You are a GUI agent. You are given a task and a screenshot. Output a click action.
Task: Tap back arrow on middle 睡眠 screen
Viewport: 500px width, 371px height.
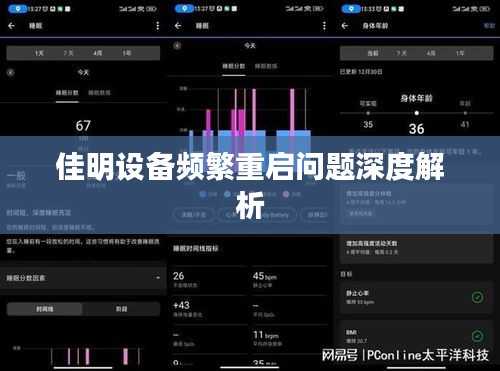point(178,26)
